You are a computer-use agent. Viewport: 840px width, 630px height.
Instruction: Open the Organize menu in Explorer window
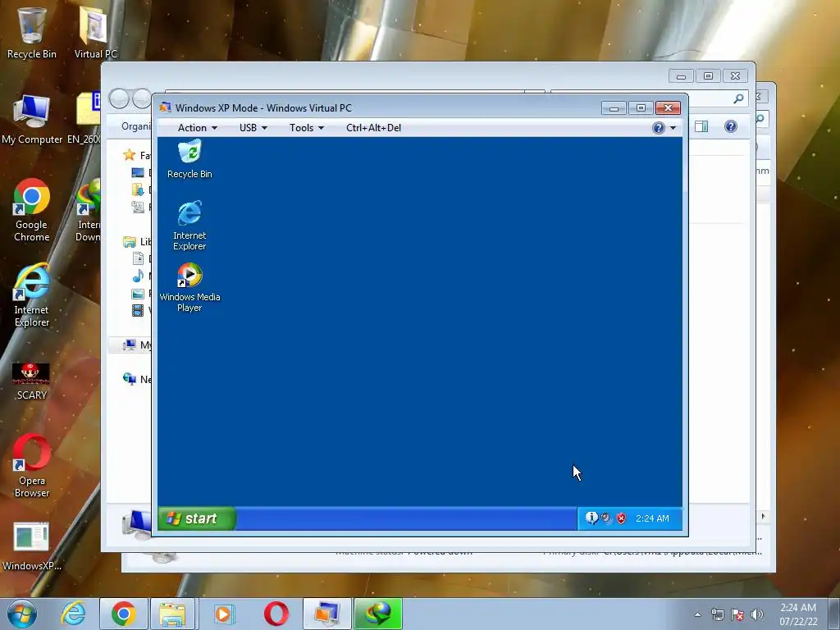(136, 126)
